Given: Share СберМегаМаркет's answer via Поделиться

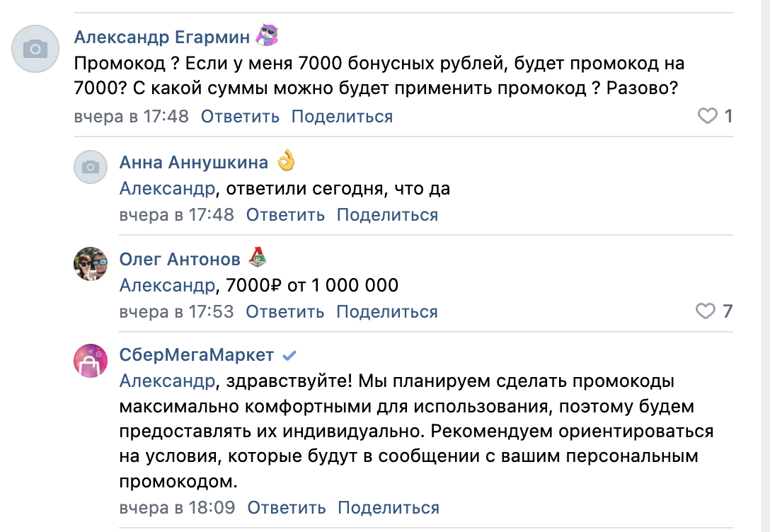Looking at the screenshot, I should [x=389, y=508].
